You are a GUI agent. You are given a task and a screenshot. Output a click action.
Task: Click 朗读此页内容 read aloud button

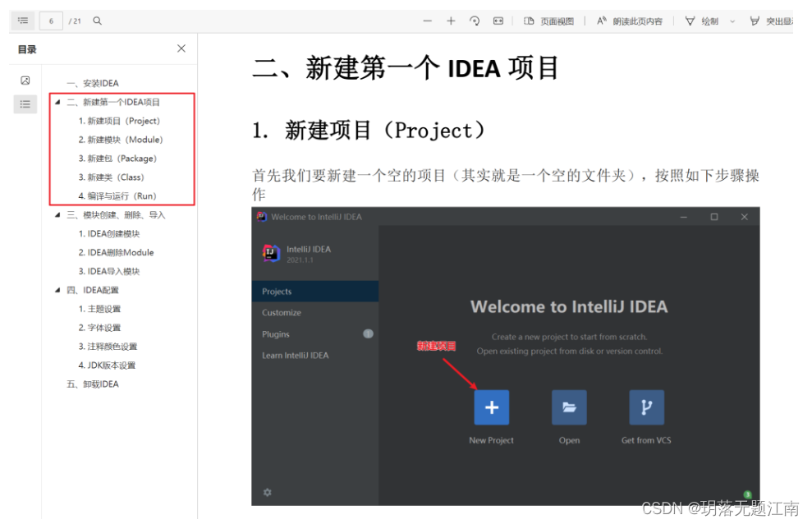630,21
